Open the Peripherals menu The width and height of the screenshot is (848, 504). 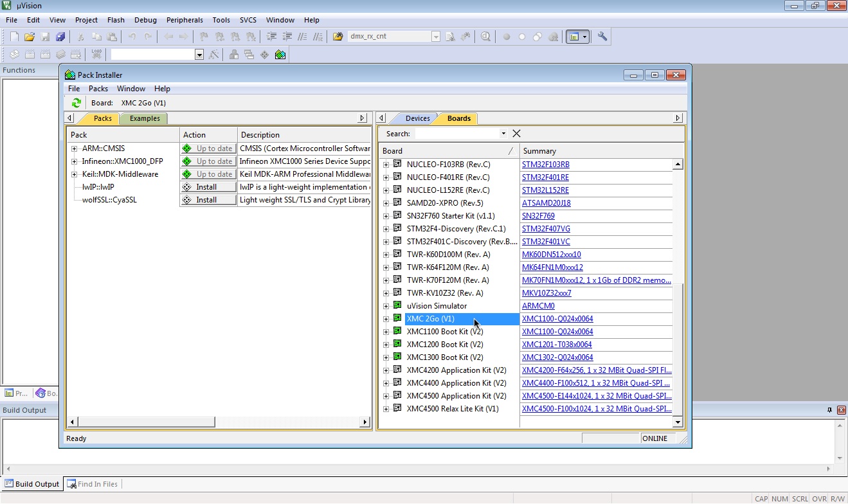185,20
